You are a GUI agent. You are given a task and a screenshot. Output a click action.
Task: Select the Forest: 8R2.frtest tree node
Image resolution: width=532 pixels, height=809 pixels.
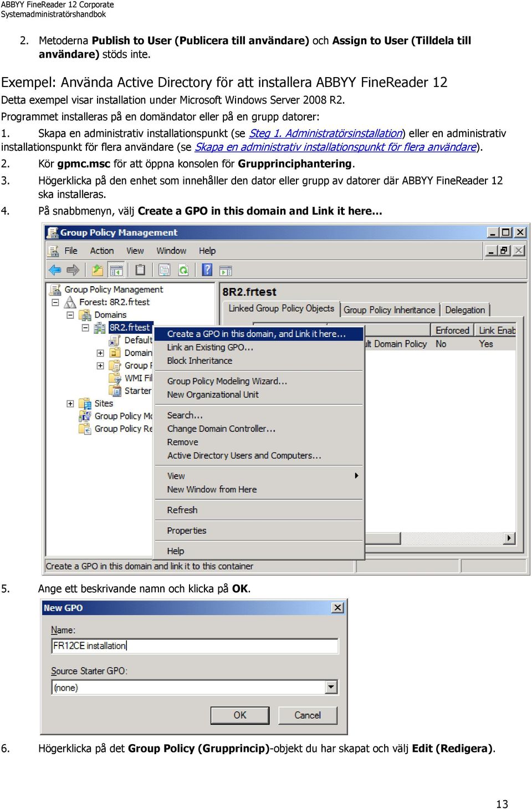tap(114, 302)
